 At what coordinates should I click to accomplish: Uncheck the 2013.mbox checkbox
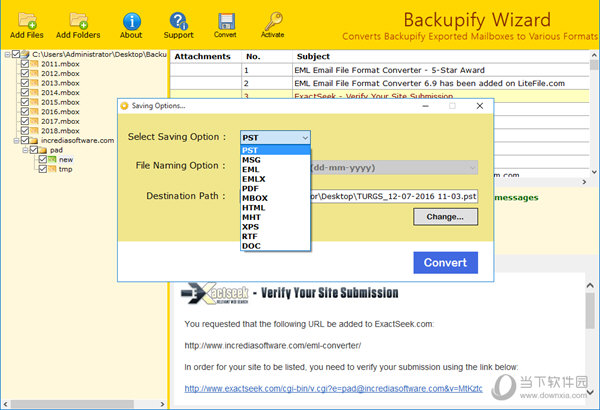[25, 83]
